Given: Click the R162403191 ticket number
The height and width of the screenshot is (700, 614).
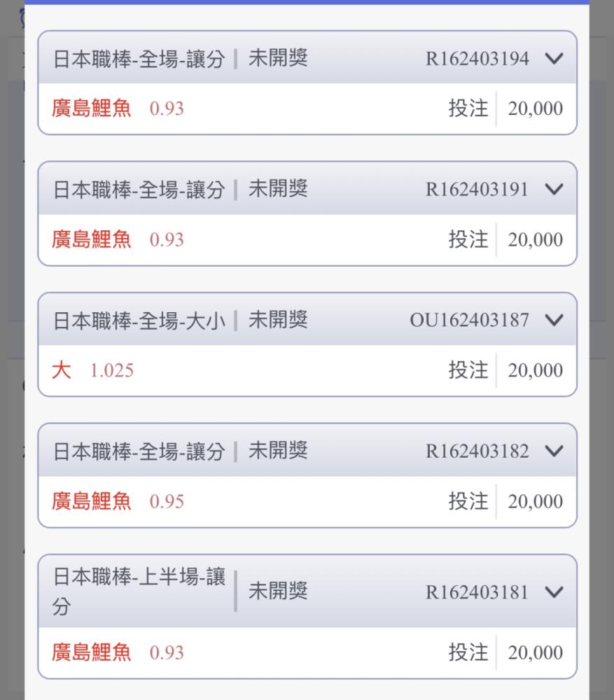Looking at the screenshot, I should coord(477,189).
